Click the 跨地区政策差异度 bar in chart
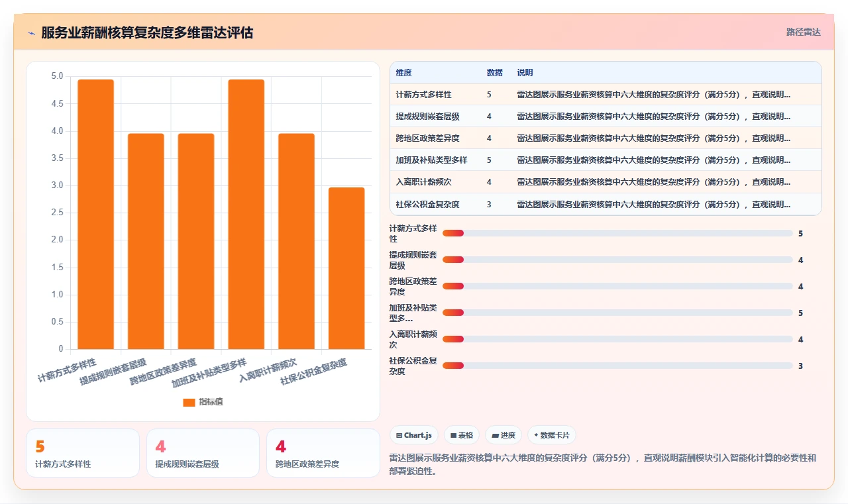The width and height of the screenshot is (848, 504). tap(196, 241)
